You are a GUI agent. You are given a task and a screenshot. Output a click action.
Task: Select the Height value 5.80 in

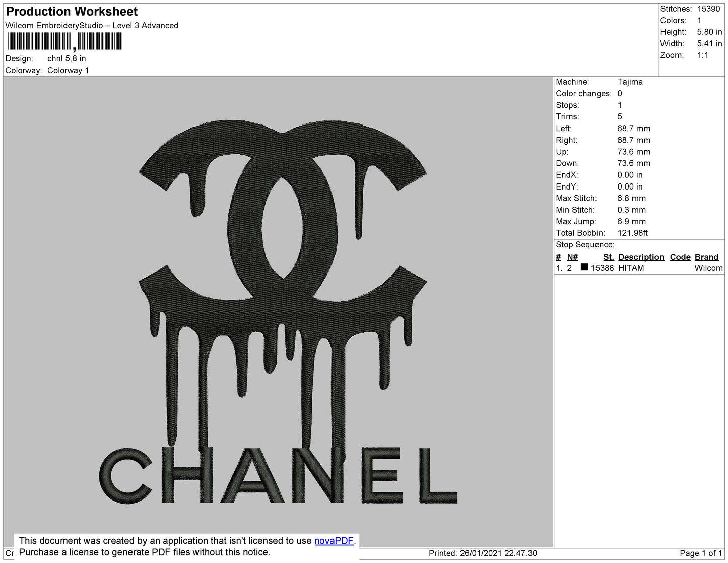click(x=709, y=32)
